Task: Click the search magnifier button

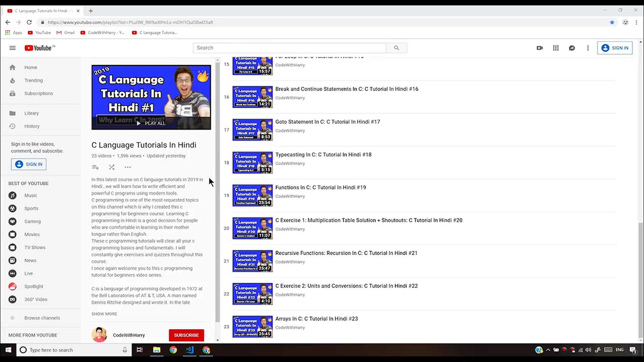Action: (x=396, y=48)
